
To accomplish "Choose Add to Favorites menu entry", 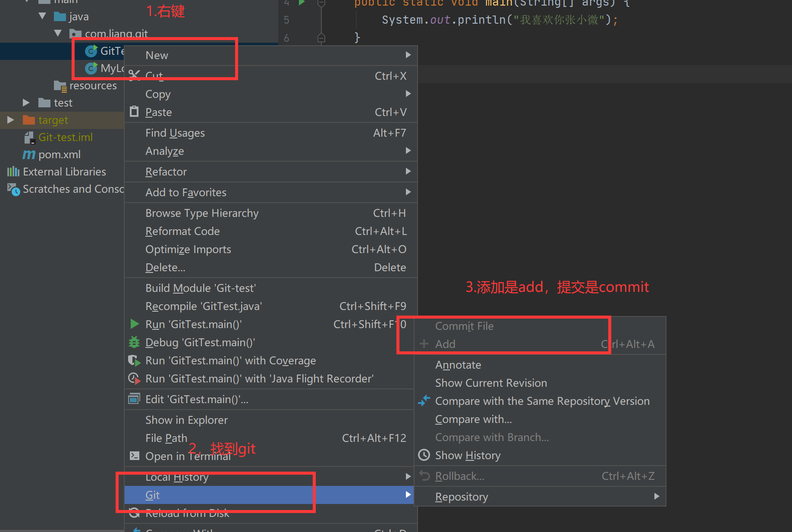I will point(270,192).
